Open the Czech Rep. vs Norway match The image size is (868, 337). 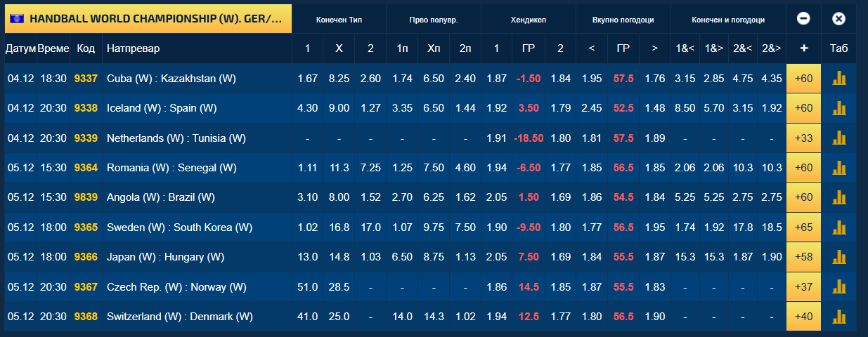pyautogui.click(x=176, y=287)
